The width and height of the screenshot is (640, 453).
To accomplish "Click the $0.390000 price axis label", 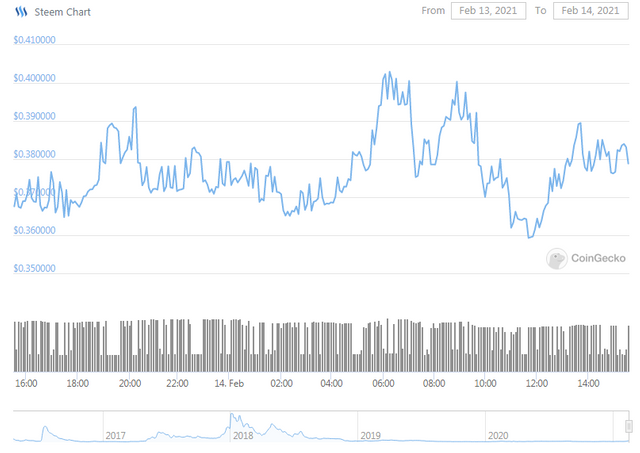I will [x=34, y=116].
